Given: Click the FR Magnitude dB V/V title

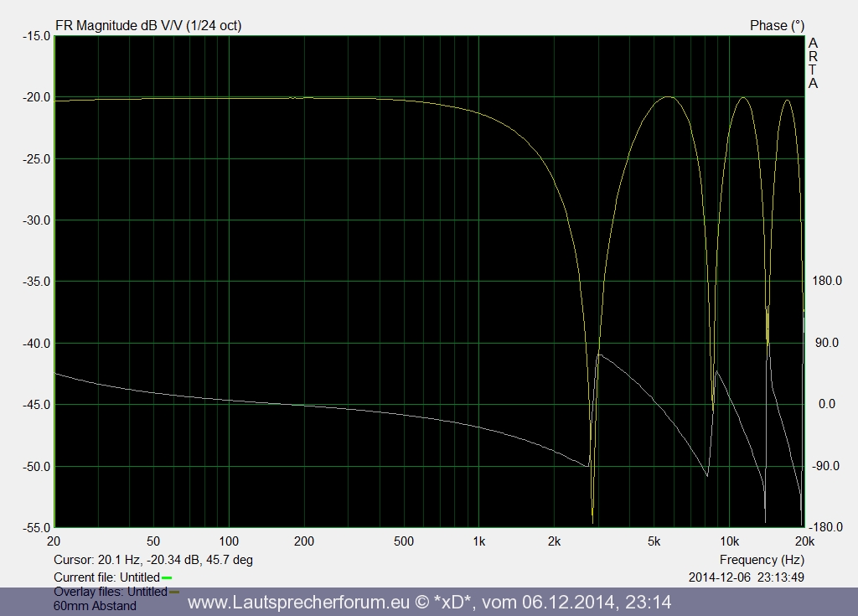Looking at the screenshot, I should point(148,25).
